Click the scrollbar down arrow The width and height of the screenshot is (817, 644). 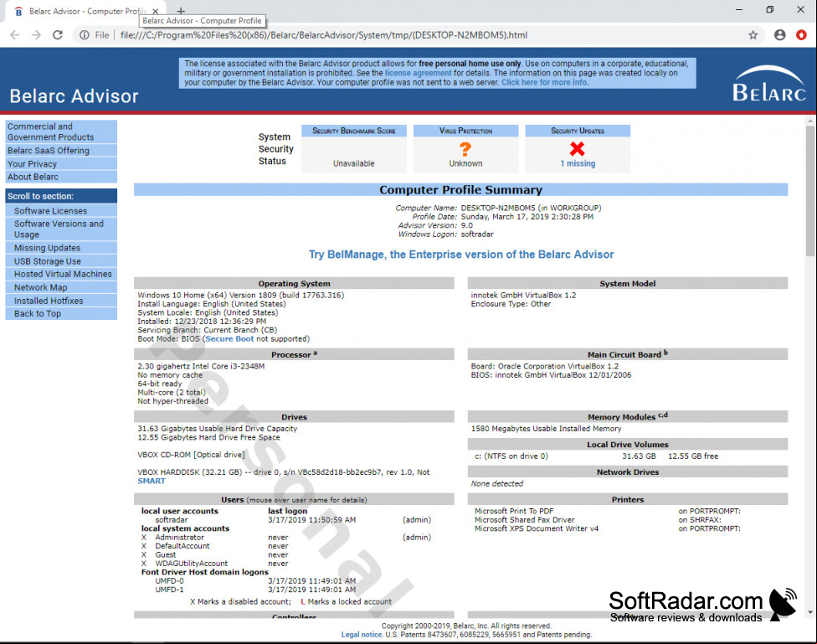pos(809,612)
